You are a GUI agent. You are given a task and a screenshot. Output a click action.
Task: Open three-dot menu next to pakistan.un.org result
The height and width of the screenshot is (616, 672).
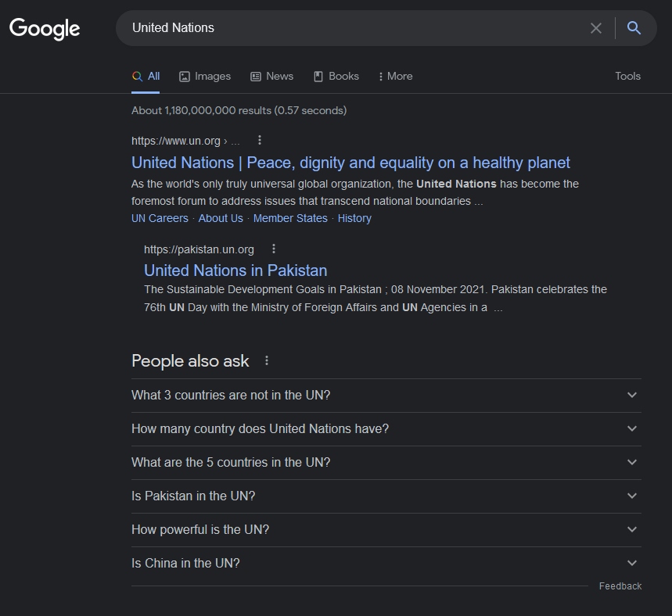[x=274, y=249]
